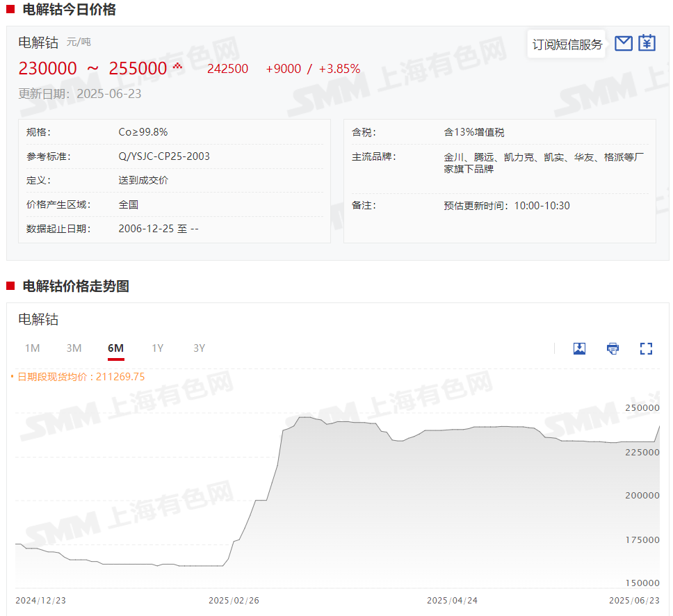Image resolution: width=673 pixels, height=616 pixels.
Task: Switch chart range to 1Y
Action: tap(158, 348)
